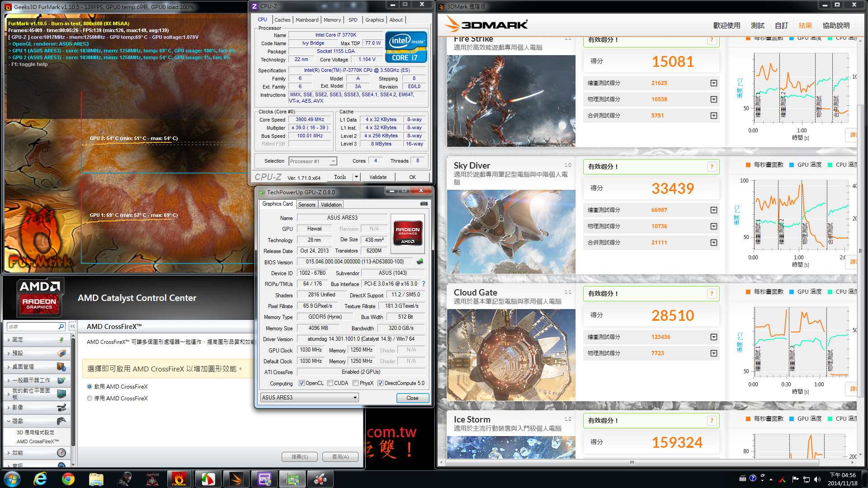Click the camcorder icon on the 影像 row
This screenshot has width=868, height=488.
(61, 408)
